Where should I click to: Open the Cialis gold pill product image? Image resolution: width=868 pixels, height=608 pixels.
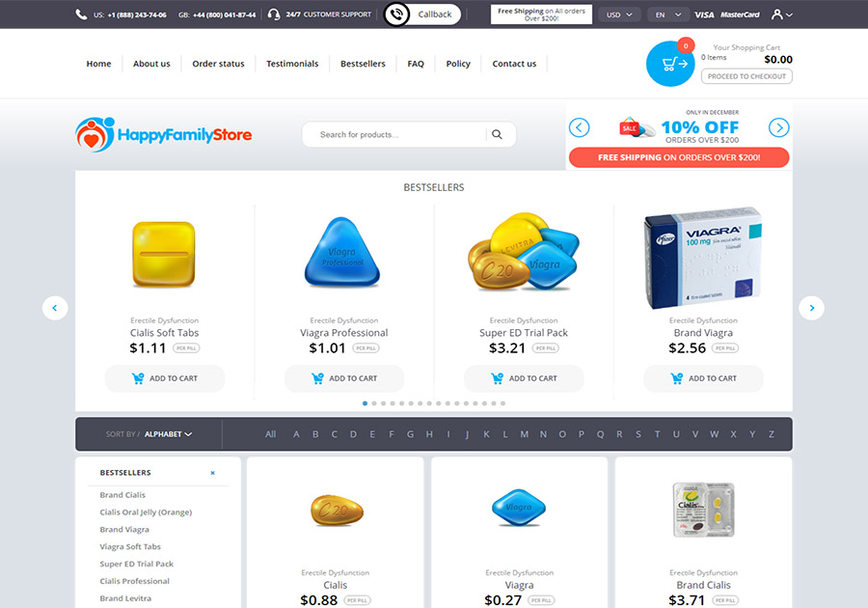click(x=337, y=510)
